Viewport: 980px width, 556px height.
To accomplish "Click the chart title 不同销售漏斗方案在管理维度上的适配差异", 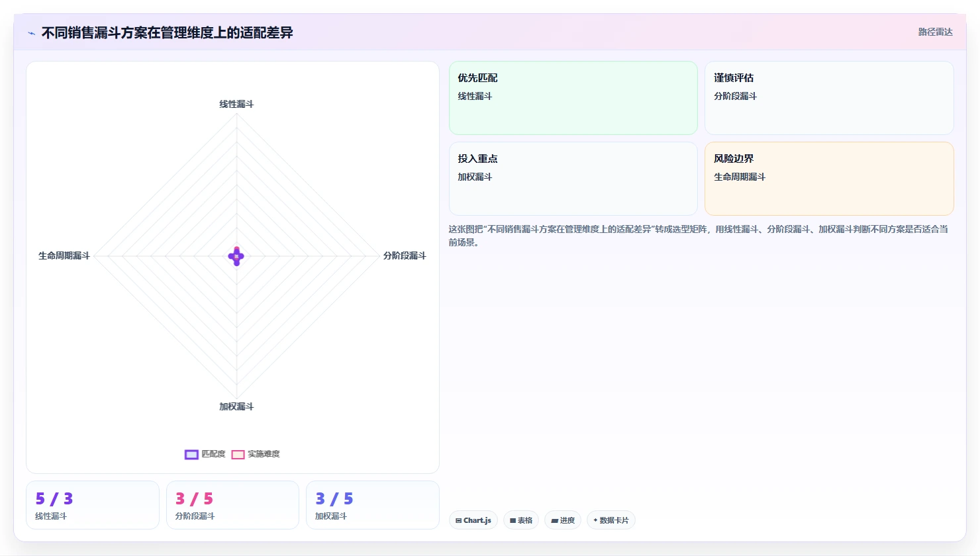I will point(167,32).
